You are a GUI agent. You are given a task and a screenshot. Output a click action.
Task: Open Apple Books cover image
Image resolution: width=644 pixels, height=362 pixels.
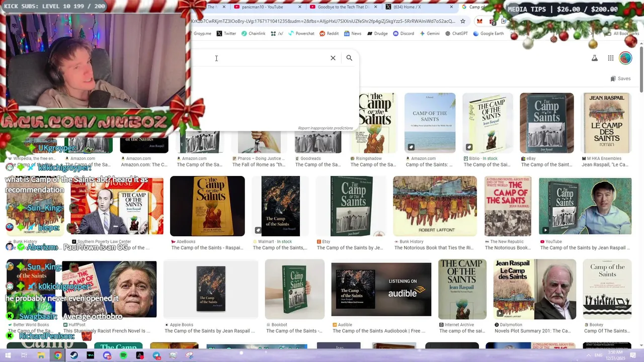pyautogui.click(x=210, y=289)
